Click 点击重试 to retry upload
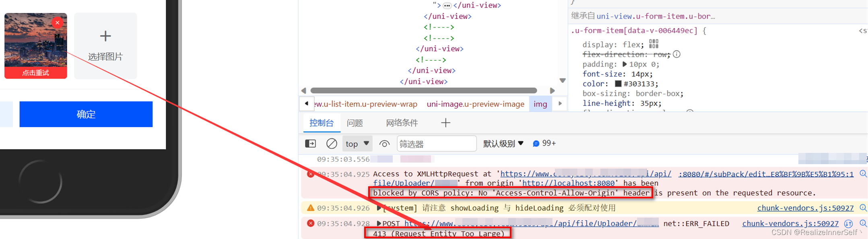This screenshot has height=239, width=868. (x=35, y=73)
